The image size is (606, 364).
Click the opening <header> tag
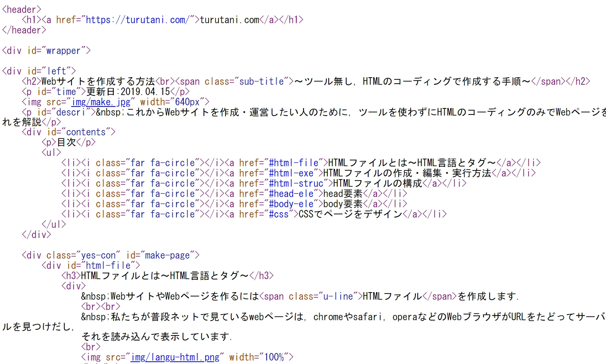(x=22, y=10)
